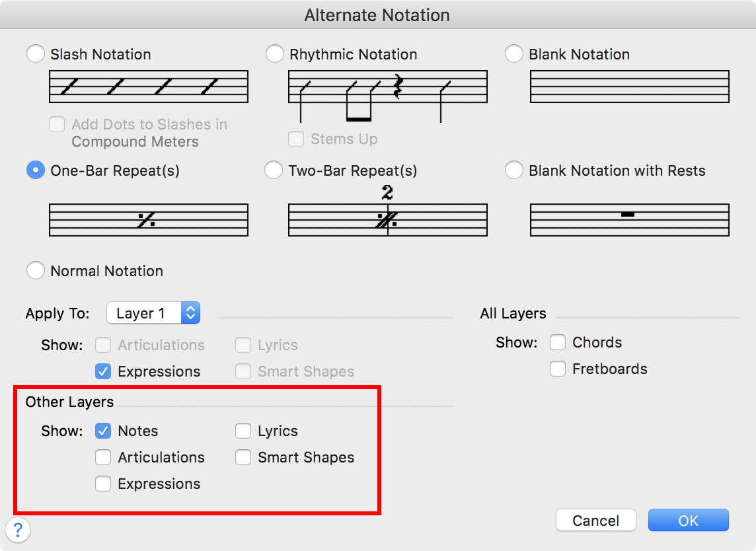Choose the Rhythmic Notation option
Screen dimensions: 756x551
[x=275, y=54]
